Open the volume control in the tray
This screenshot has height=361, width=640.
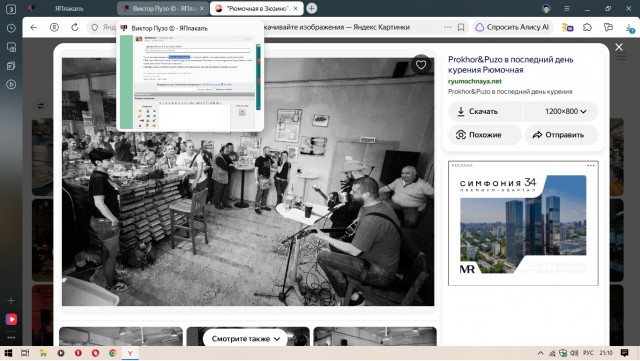point(574,353)
